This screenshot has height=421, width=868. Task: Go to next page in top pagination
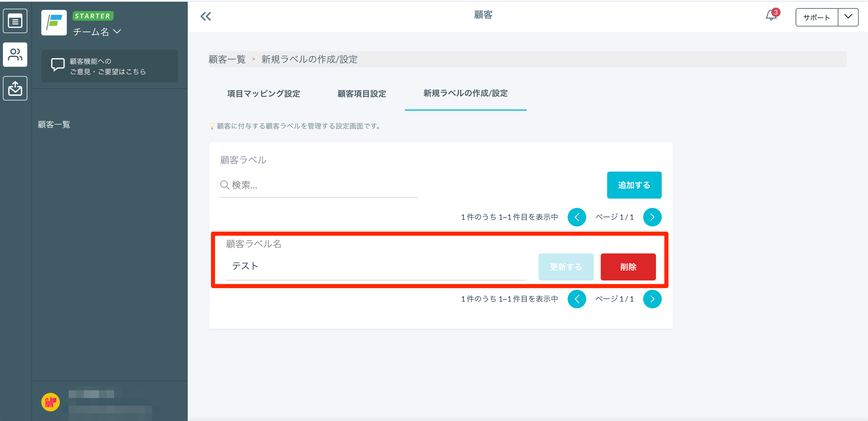[652, 217]
